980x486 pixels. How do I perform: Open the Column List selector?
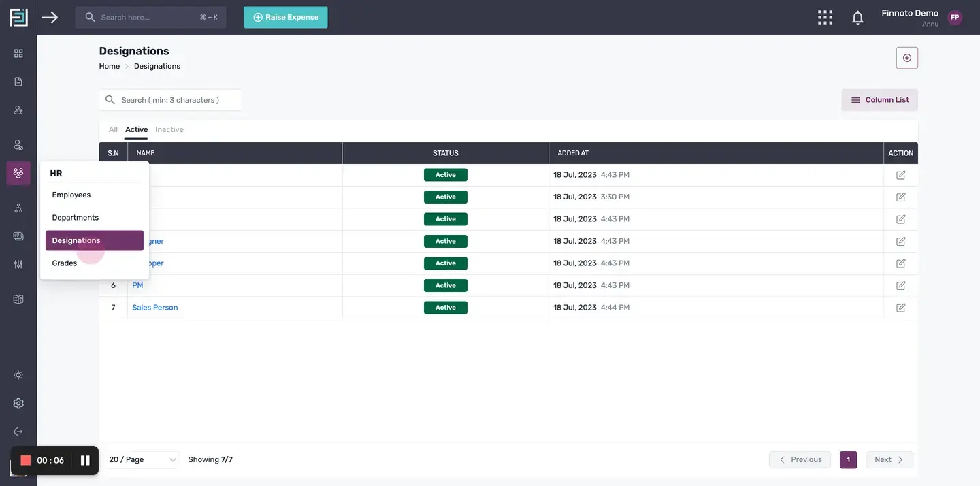coord(880,100)
